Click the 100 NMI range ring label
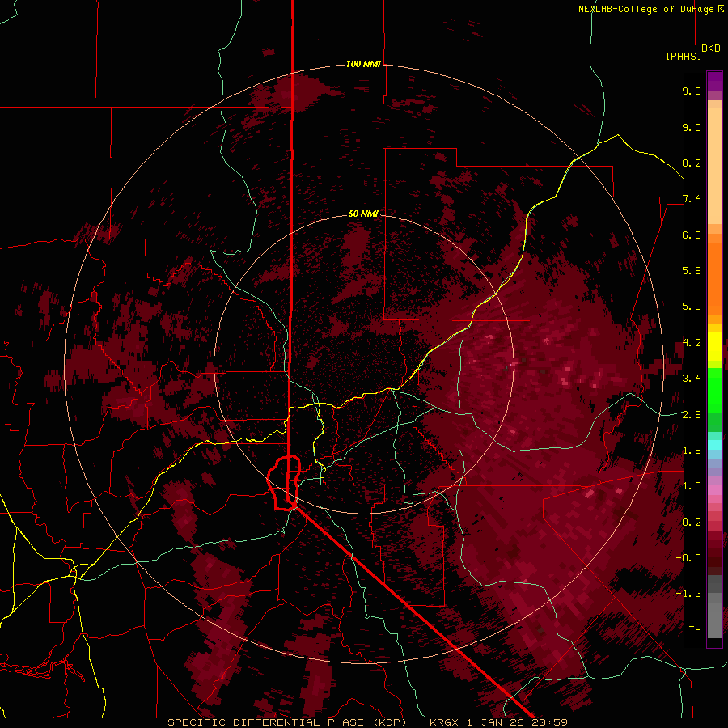The width and height of the screenshot is (728, 728). 363,64
